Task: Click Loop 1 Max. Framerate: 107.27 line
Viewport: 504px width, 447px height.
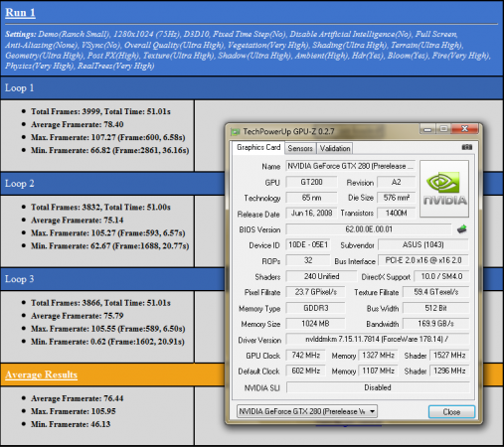Action: pyautogui.click(x=108, y=137)
